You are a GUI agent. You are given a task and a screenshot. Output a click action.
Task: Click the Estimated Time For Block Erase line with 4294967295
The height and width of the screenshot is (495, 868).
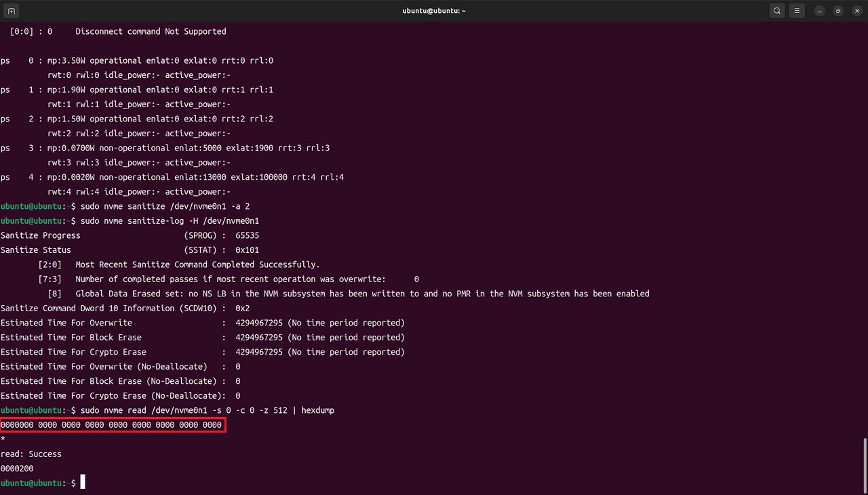(x=203, y=338)
